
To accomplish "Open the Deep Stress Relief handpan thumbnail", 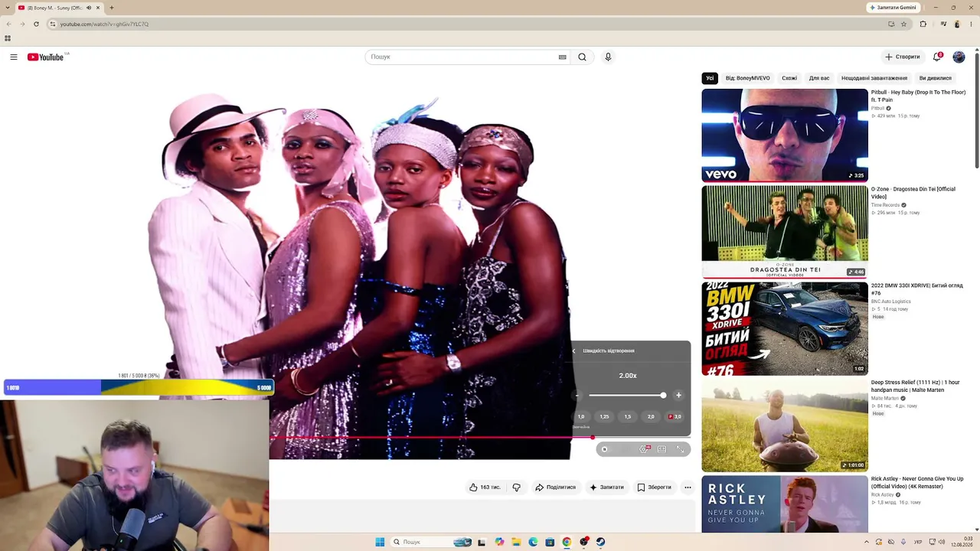I will click(x=785, y=425).
